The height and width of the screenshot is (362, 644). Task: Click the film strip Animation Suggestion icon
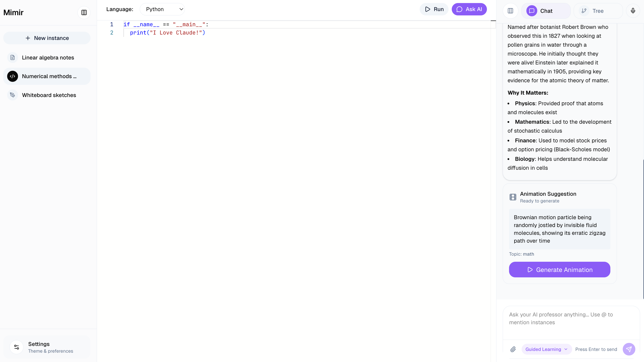point(513,197)
